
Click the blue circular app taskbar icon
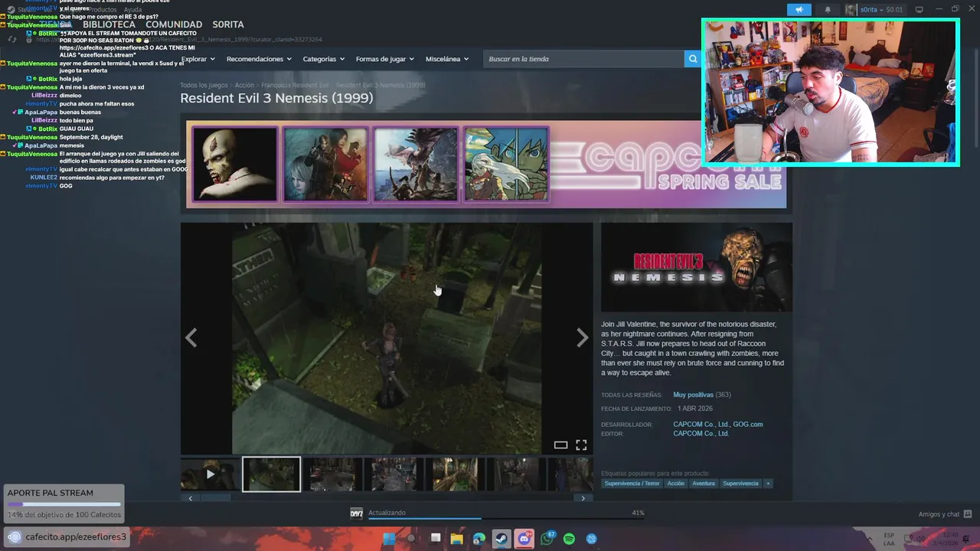pos(591,539)
